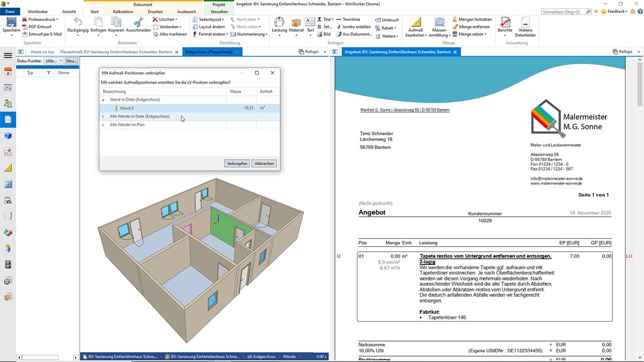
Task: Click the Masse value 10,33
Action: (x=248, y=108)
